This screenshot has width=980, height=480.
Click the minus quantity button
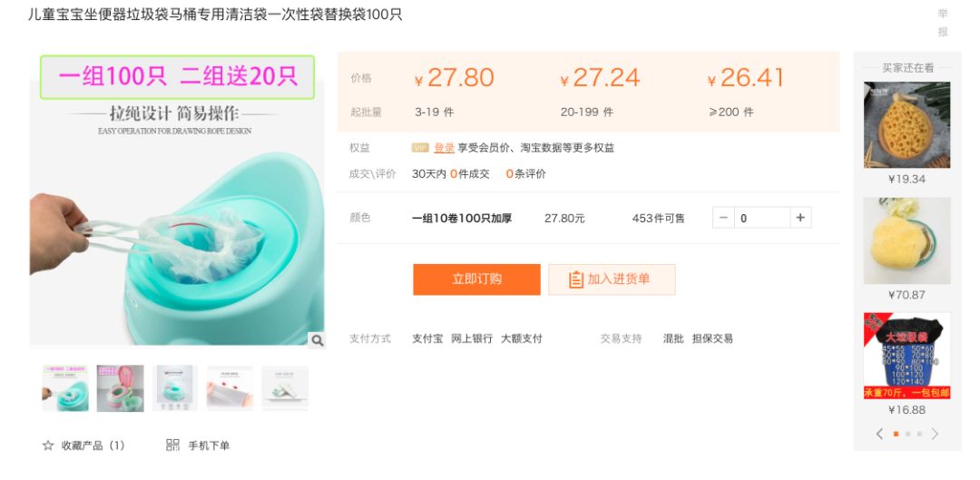724,218
